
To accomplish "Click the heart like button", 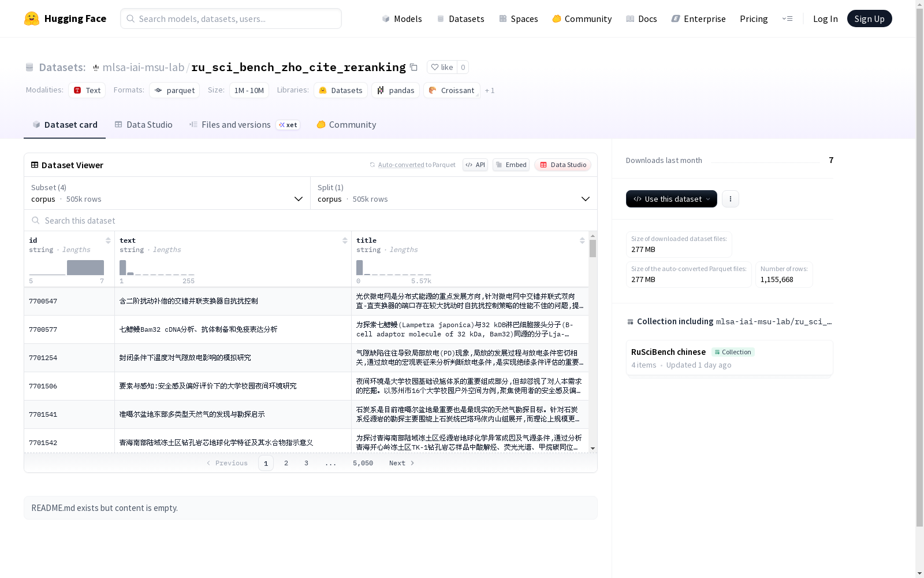I will [442, 67].
